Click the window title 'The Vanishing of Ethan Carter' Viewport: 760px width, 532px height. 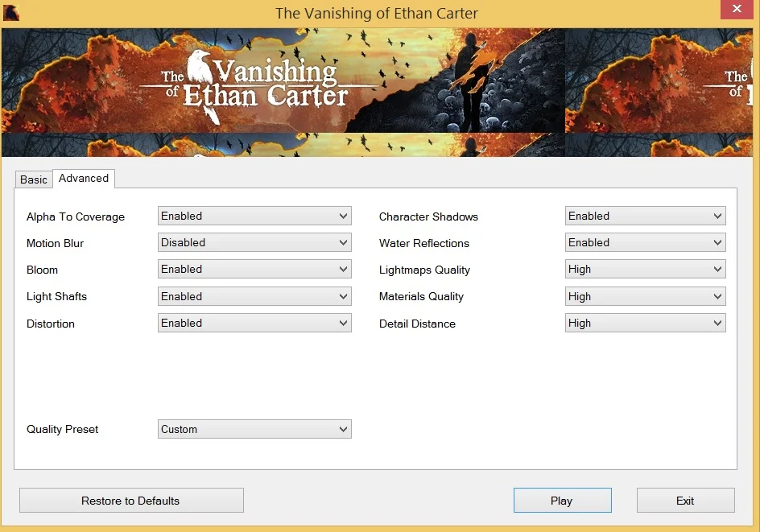point(377,13)
